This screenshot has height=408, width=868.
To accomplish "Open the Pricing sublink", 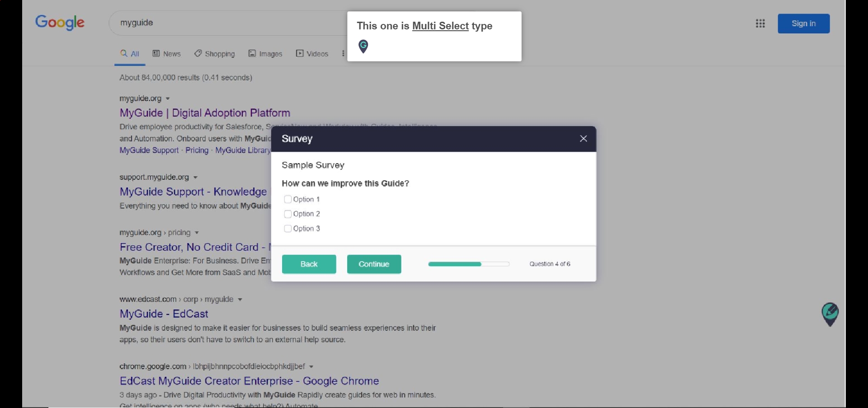I will pyautogui.click(x=197, y=150).
